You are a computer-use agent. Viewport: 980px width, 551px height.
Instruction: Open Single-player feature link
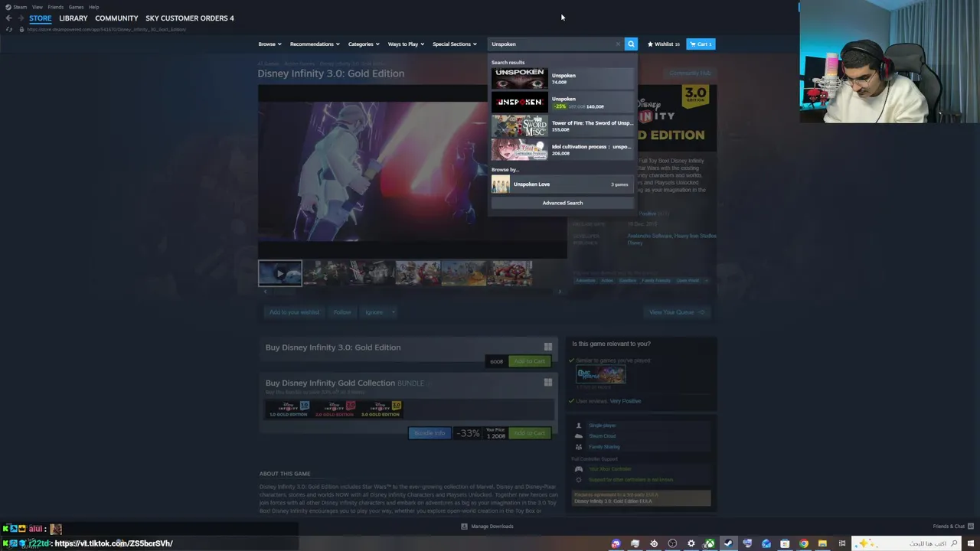coord(603,425)
